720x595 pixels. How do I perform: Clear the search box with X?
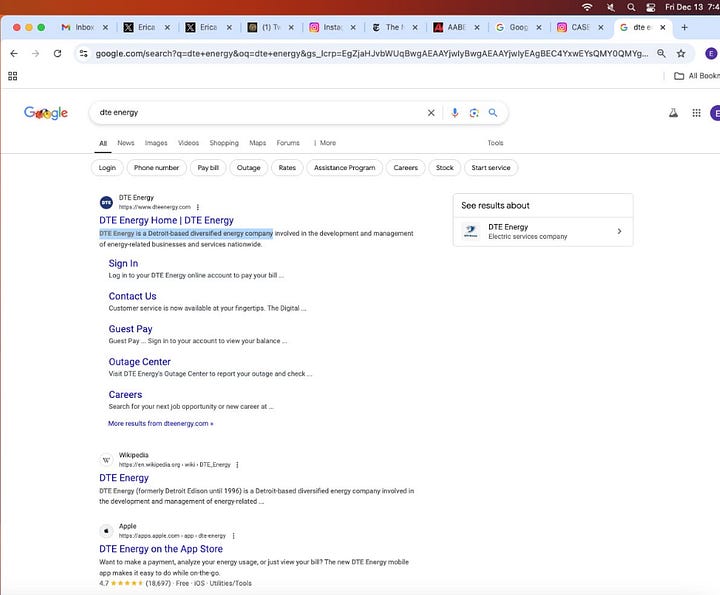[x=431, y=113]
